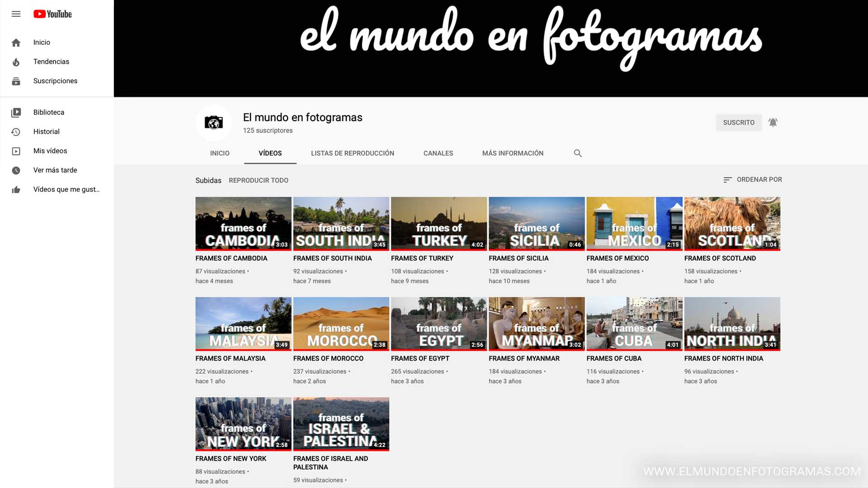Click the title FRAMES OF TURKEY
Screen dimensions: 868x488
coord(422,258)
